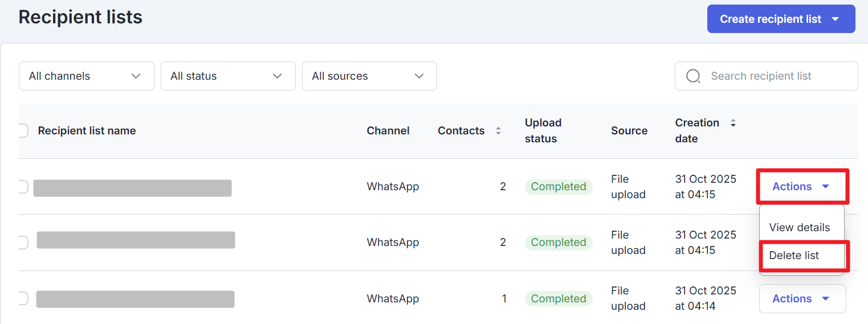Tick the checkbox for the single-contact list row
The image size is (868, 324).
pos(23,298)
